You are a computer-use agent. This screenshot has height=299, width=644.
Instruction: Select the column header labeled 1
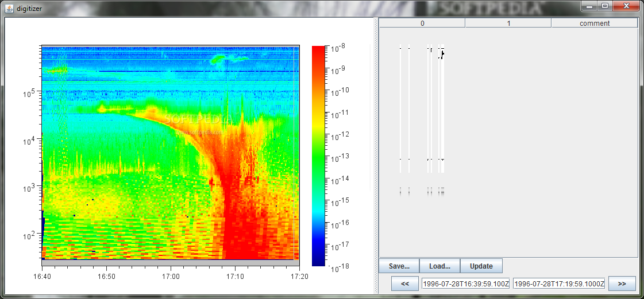pos(508,24)
